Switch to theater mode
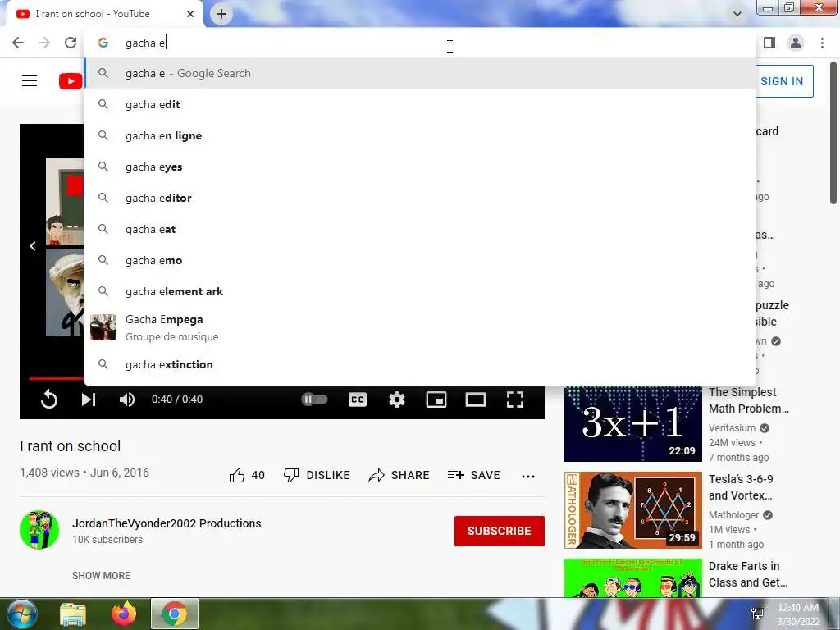This screenshot has width=840, height=630. pyautogui.click(x=476, y=399)
